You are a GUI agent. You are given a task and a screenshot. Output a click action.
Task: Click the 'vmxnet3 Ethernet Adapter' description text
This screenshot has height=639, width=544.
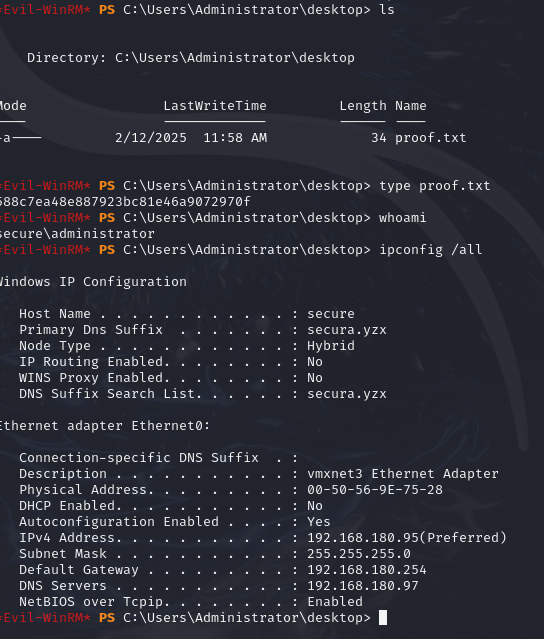[403, 474]
